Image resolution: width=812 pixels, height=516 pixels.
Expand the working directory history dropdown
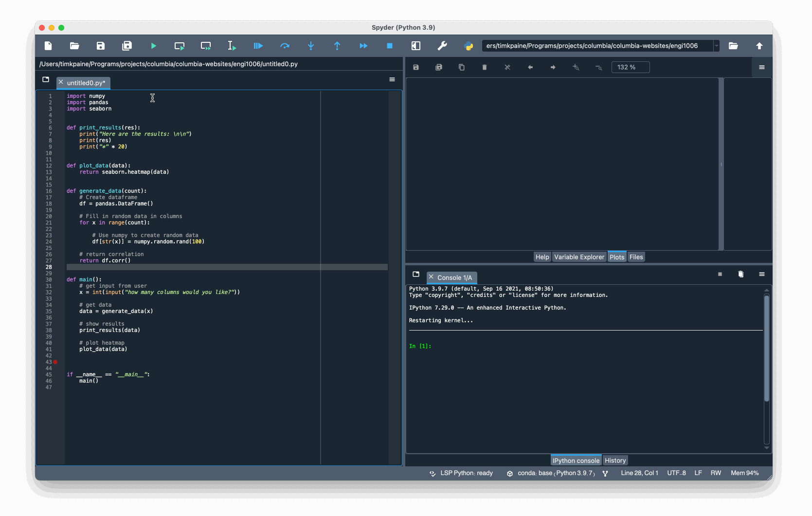coord(717,46)
